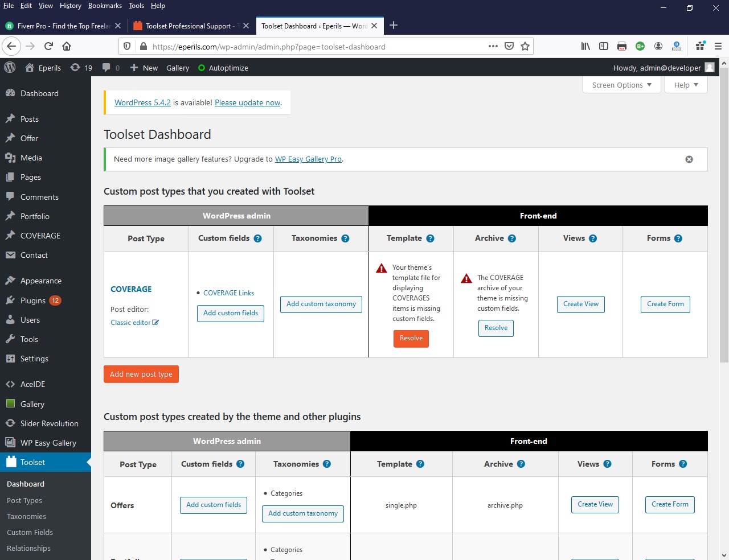Screen dimensions: 729x560
Task: Click Create View for COVERAGE post type
Action: (581, 304)
